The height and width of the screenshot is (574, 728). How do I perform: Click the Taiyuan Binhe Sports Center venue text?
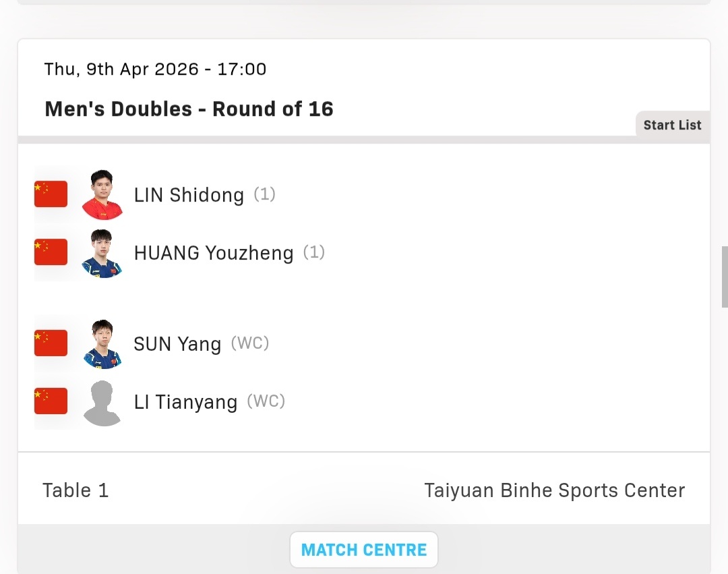click(554, 490)
